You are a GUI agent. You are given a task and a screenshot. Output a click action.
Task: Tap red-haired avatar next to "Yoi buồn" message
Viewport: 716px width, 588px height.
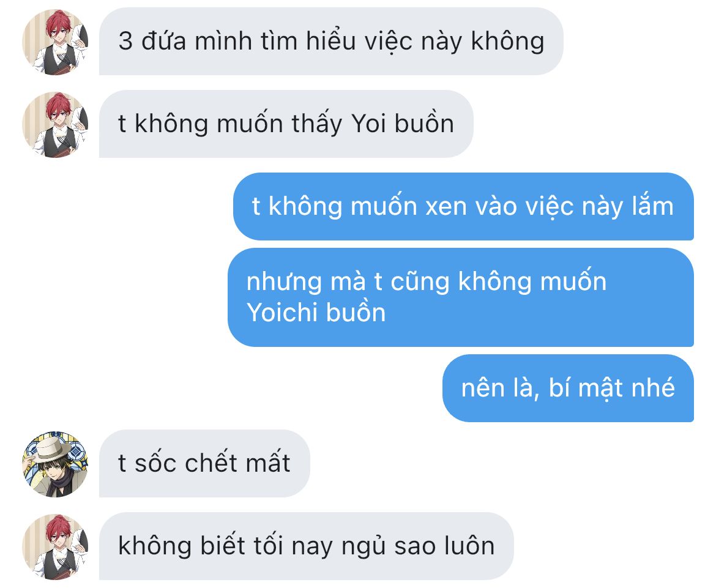coord(55,125)
